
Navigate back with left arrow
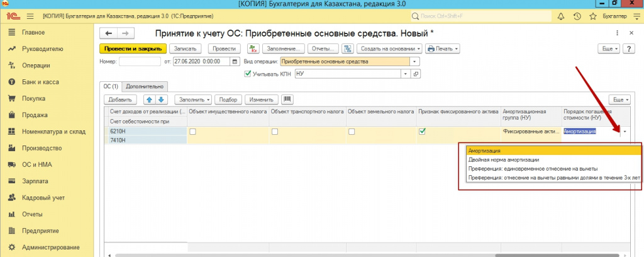click(x=108, y=33)
